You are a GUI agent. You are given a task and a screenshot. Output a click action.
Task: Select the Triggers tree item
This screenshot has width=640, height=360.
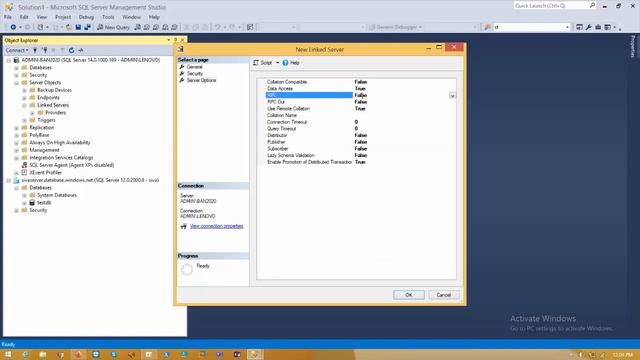click(46, 120)
